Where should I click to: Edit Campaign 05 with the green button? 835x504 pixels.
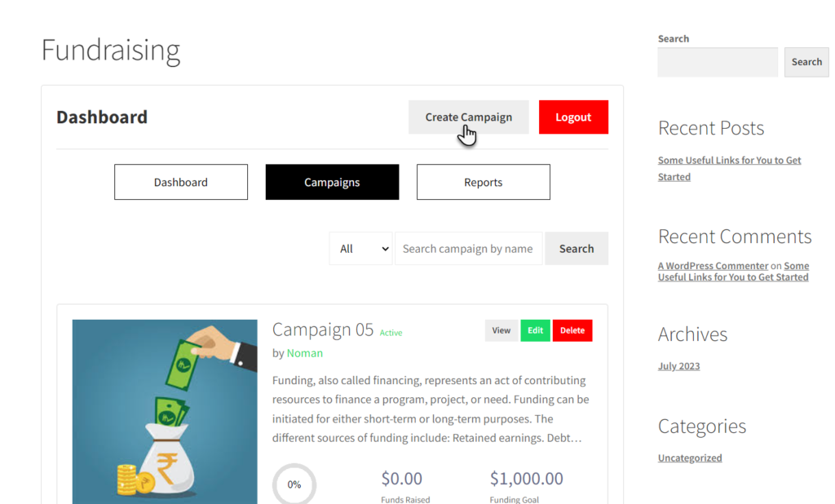point(535,330)
